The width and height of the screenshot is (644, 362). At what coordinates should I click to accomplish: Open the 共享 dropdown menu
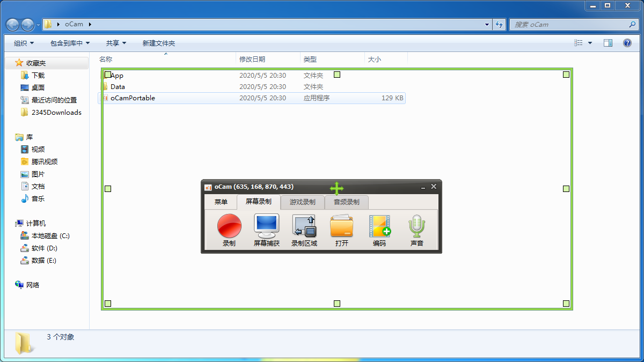tap(116, 43)
